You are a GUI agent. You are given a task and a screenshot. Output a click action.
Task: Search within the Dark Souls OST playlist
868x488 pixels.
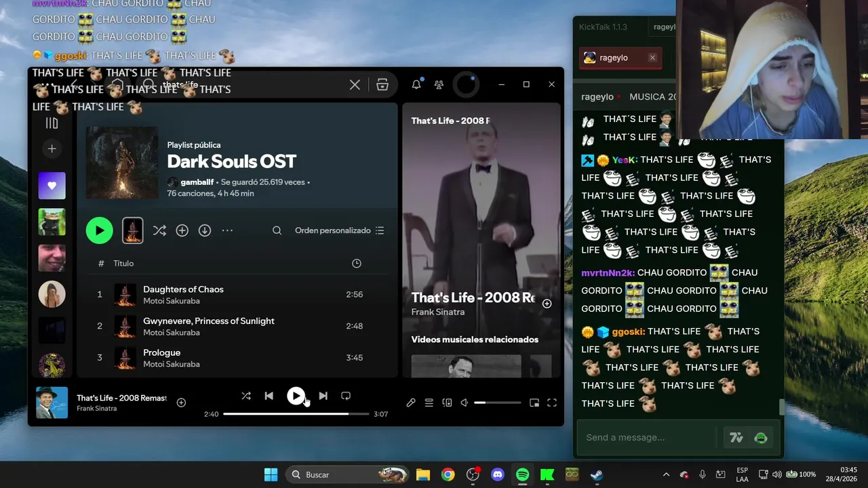pos(277,230)
